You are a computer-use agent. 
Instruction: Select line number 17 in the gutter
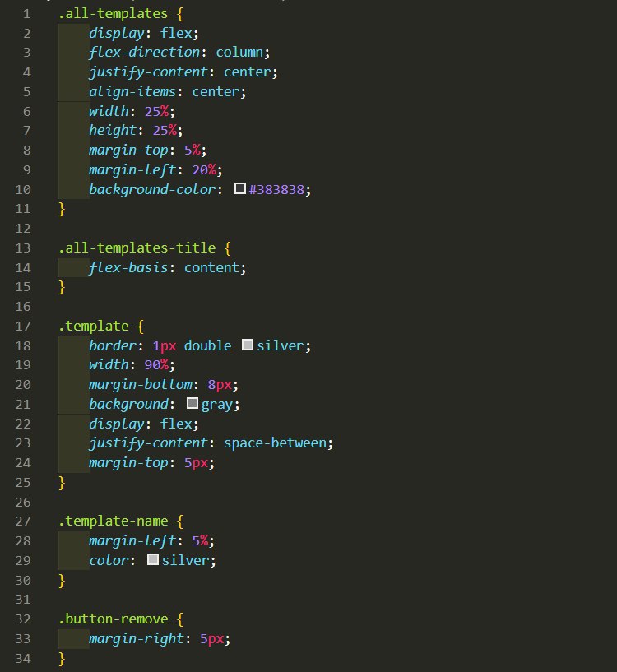[x=23, y=327]
